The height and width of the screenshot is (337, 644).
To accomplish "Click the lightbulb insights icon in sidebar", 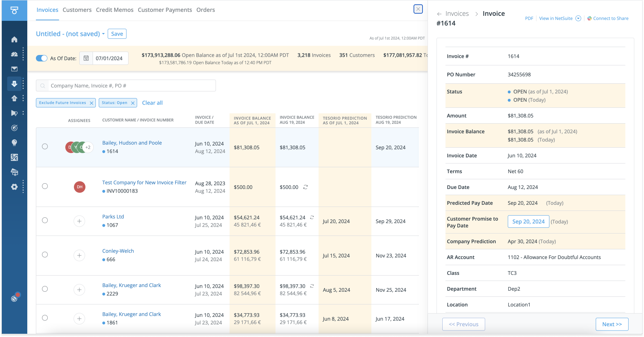I will pos(14,143).
